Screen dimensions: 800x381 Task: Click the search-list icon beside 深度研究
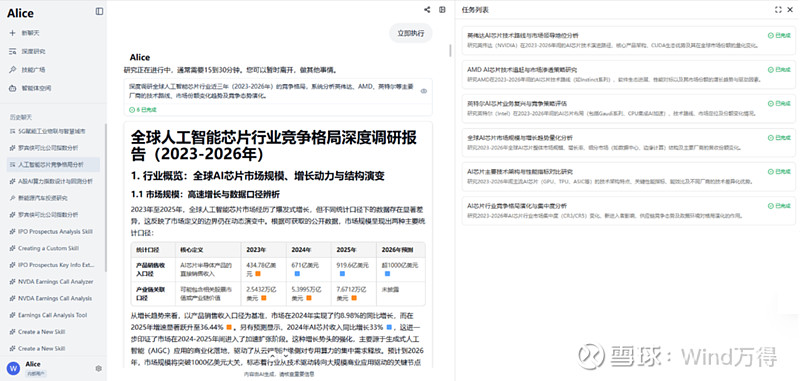12,52
